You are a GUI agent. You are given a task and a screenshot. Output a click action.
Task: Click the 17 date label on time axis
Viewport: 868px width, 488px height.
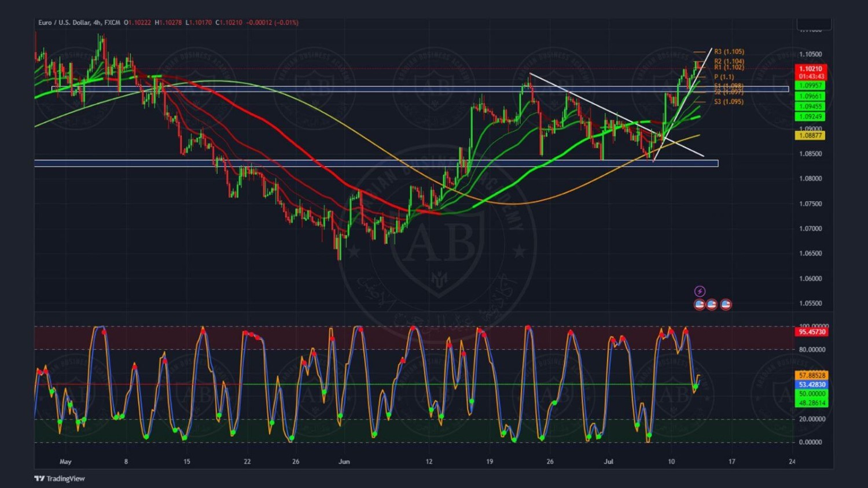pos(732,461)
